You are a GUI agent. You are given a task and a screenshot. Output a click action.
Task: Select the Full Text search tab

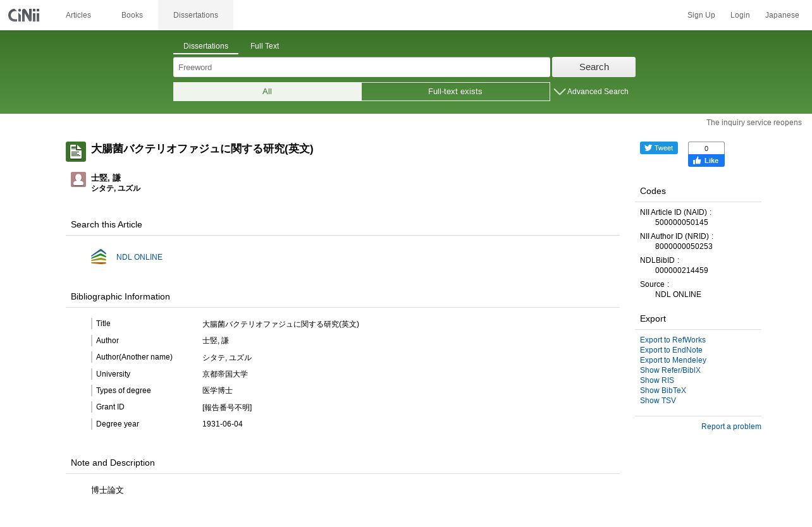click(x=264, y=47)
